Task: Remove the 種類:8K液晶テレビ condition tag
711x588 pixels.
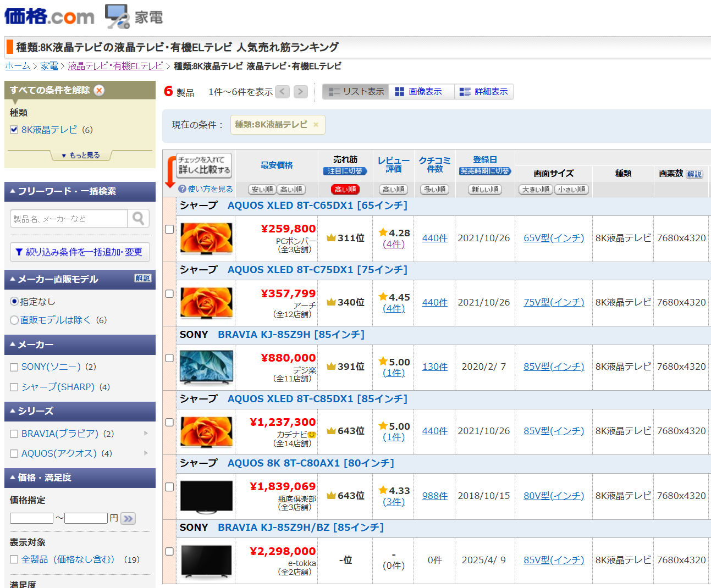Action: point(316,125)
